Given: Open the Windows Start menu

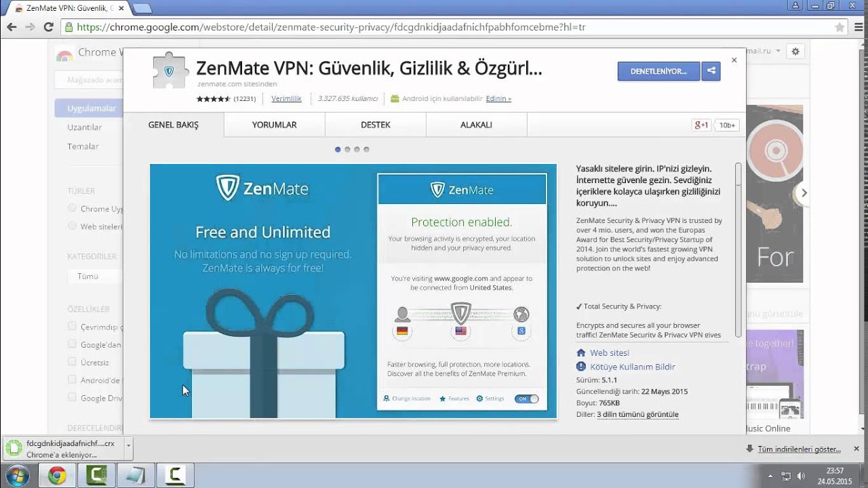Looking at the screenshot, I should point(17,475).
